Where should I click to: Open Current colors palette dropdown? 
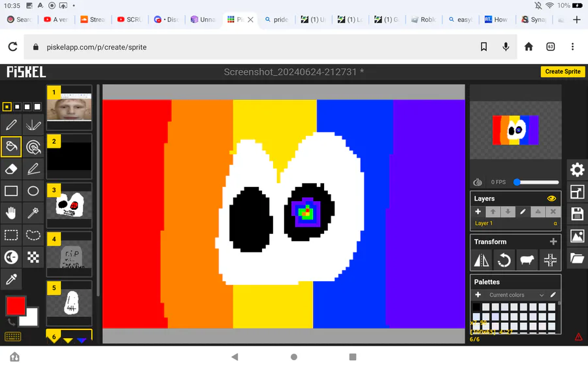tap(515, 295)
